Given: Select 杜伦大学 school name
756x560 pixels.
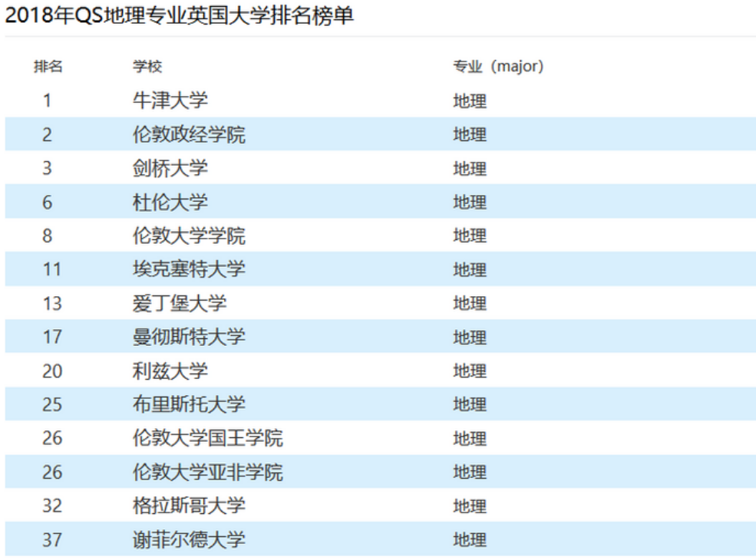Looking at the screenshot, I should point(170,202).
